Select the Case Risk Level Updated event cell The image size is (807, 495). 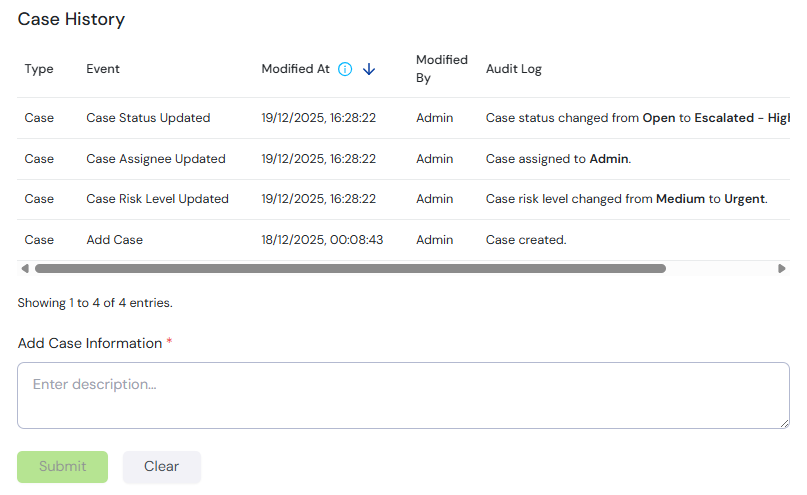(x=157, y=199)
